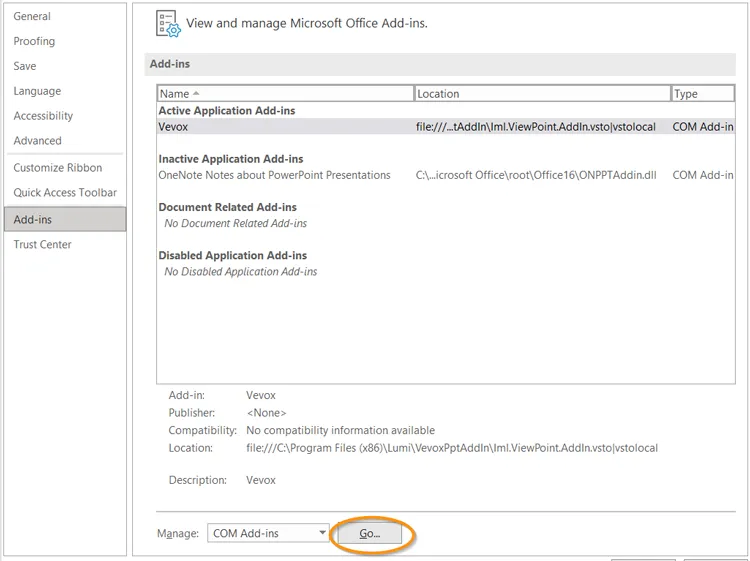Click the Office Add-ins gear icon

[x=167, y=24]
